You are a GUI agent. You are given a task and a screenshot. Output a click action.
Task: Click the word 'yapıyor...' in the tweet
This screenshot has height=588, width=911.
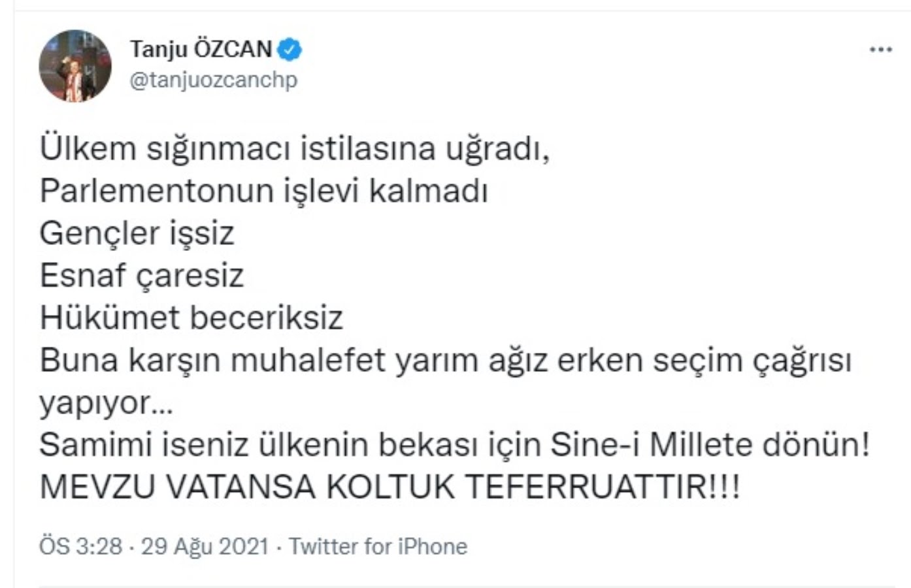point(107,404)
